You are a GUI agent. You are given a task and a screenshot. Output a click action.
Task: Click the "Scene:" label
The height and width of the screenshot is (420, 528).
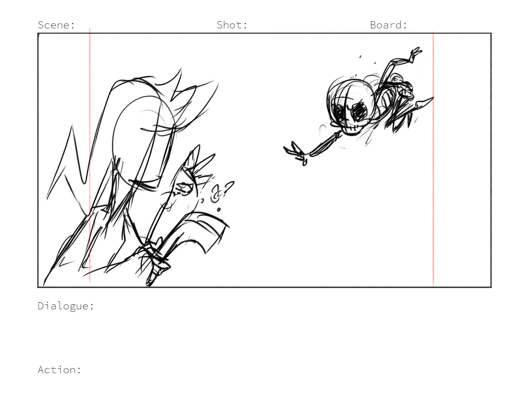[x=56, y=25]
